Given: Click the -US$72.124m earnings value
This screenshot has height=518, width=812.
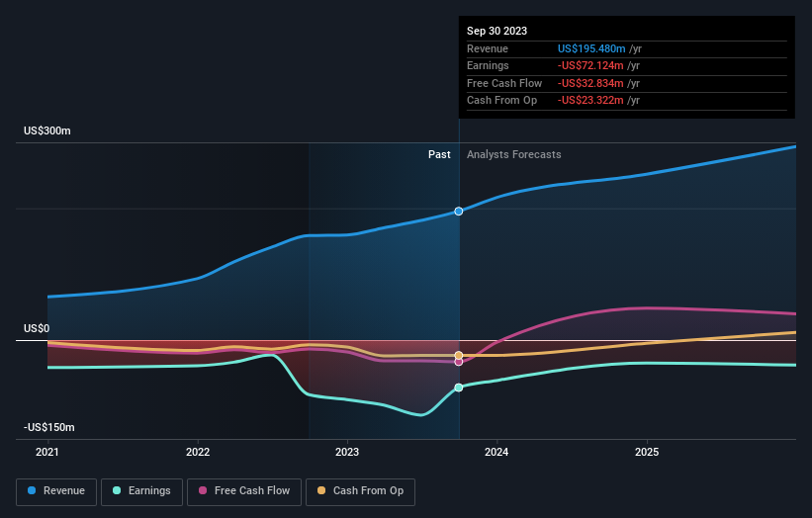Looking at the screenshot, I should point(590,65).
